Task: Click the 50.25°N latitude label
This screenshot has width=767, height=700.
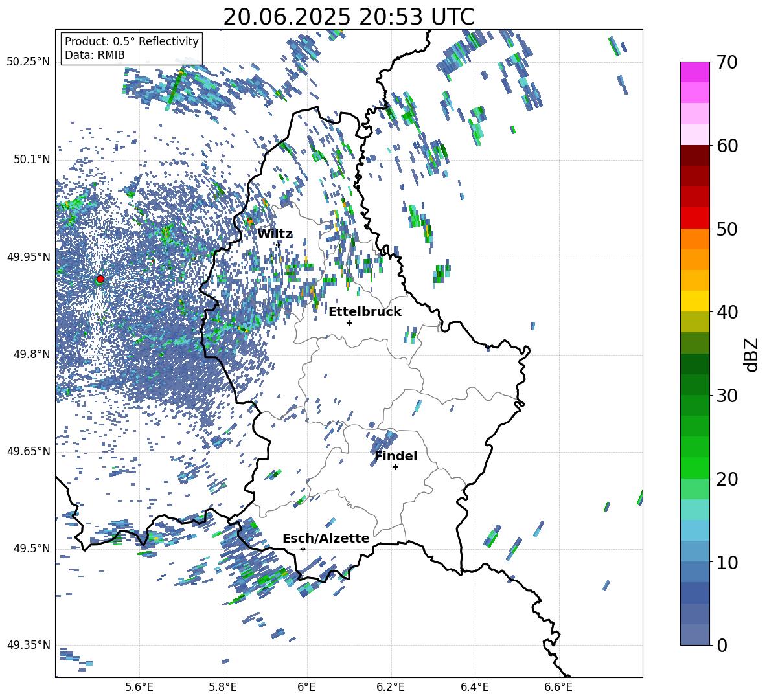Action: [x=29, y=62]
